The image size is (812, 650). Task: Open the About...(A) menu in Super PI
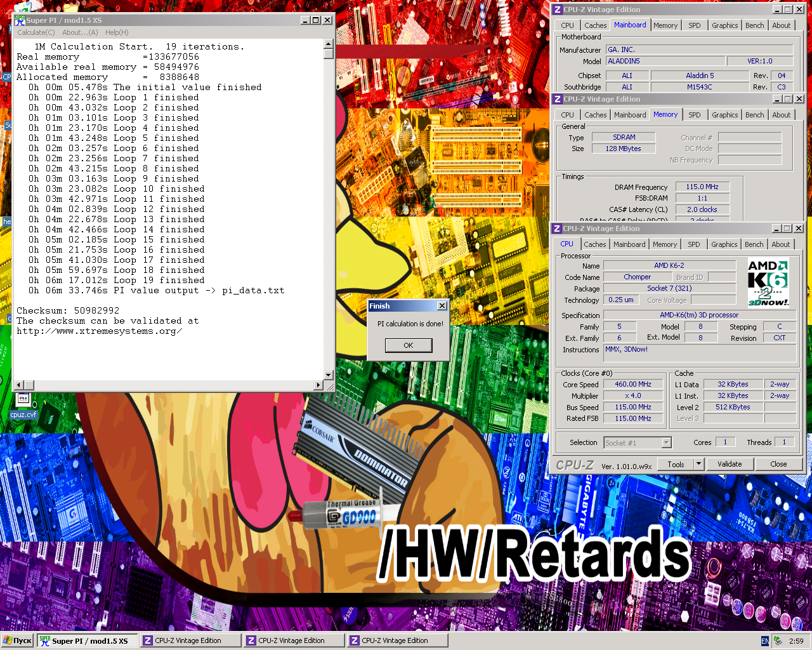pyautogui.click(x=80, y=32)
